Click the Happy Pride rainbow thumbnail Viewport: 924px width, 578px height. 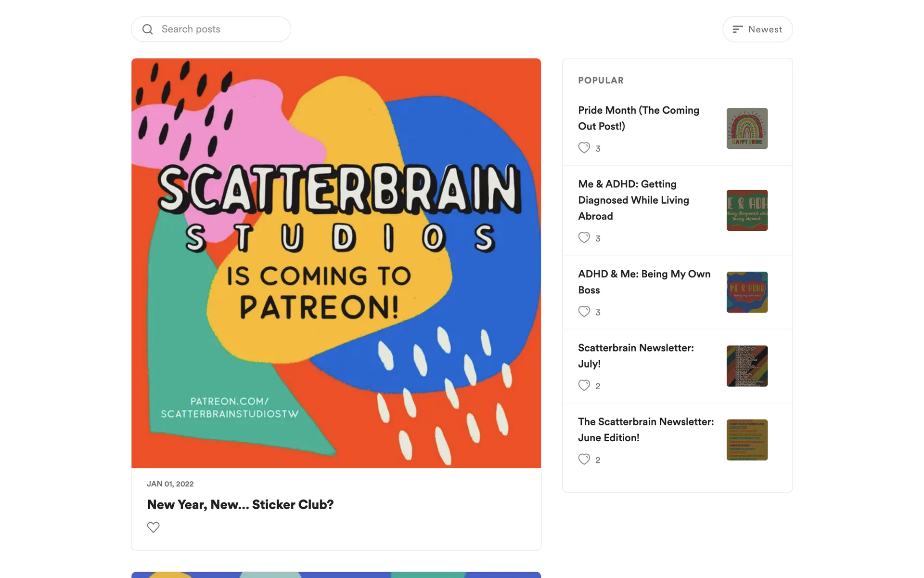[x=746, y=128]
